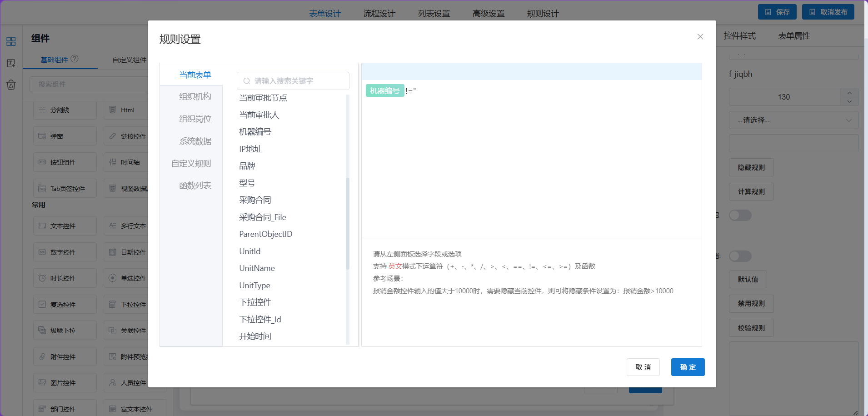The height and width of the screenshot is (416, 868).
Task: Click the grid components icon in left sidebar
Action: (x=11, y=42)
